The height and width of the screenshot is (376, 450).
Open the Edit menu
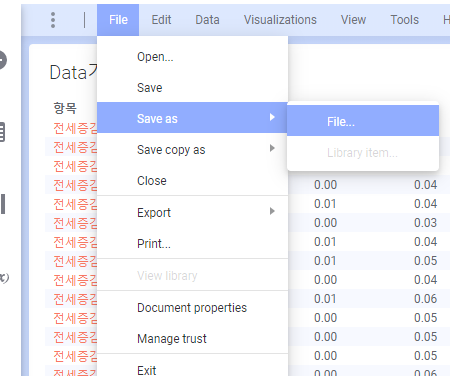[161, 20]
